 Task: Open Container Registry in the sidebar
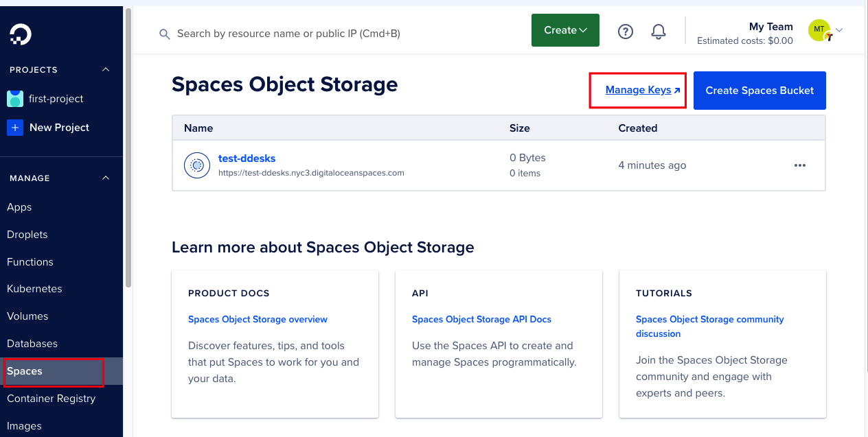click(x=52, y=399)
